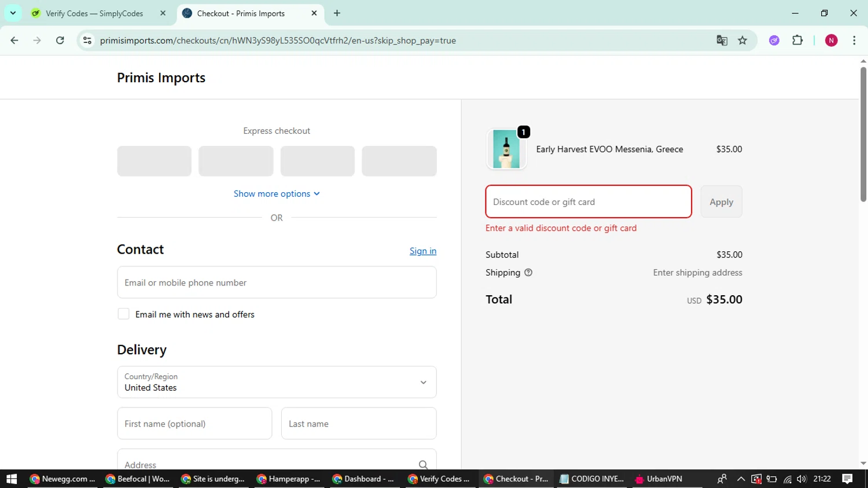View site information icon in address bar

tap(87, 41)
